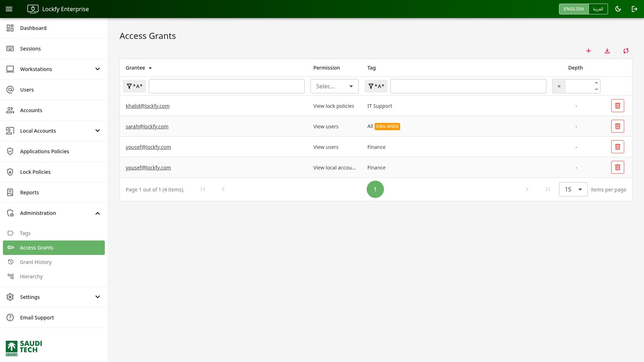Expand Workstations sidebar section
644x362 pixels.
tap(54, 69)
